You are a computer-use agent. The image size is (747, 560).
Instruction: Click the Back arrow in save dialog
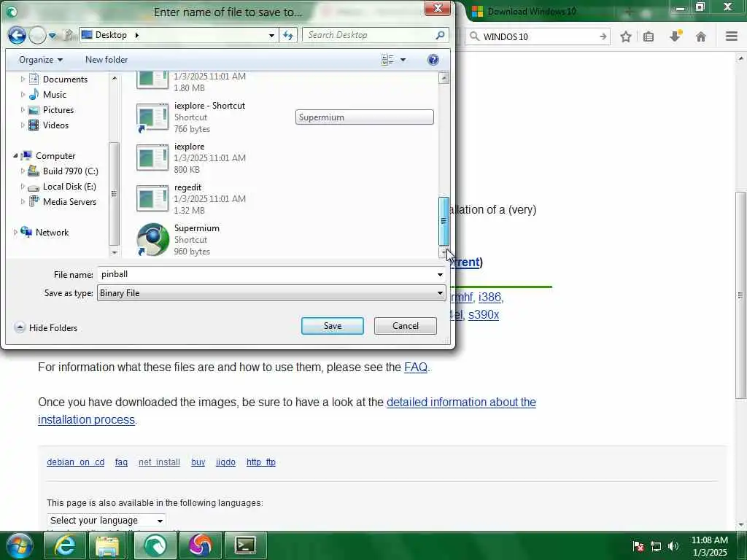17,35
